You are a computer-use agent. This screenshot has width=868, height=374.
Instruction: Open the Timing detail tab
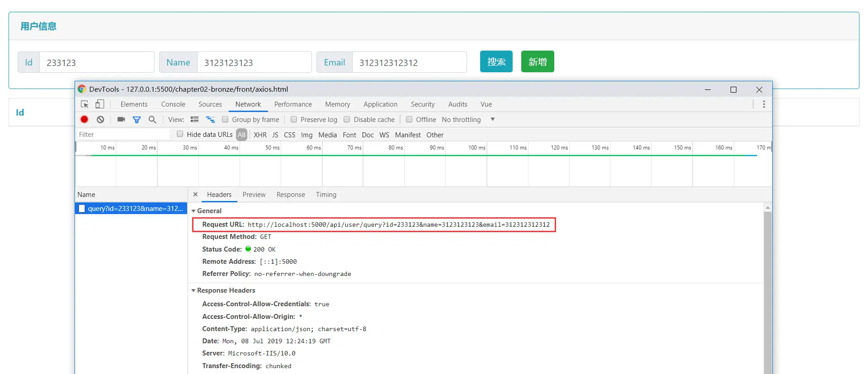[326, 195]
